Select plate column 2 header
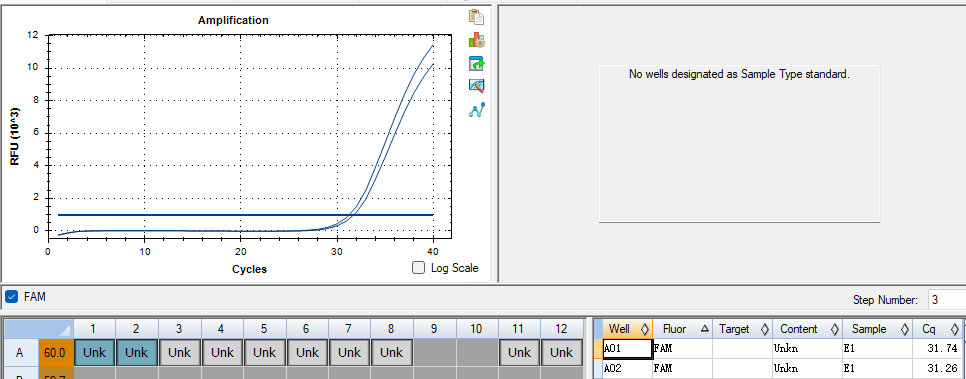Screen dimensions: 966x379 click(137, 329)
